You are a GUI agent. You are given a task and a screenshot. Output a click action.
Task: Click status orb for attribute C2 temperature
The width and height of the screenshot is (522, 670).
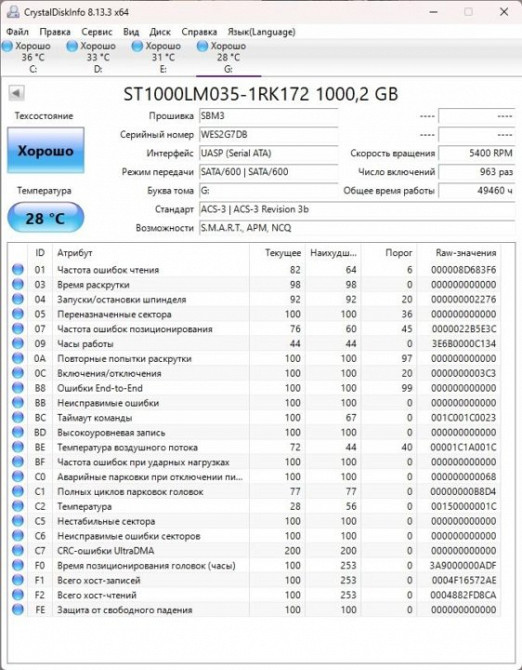pos(18,506)
